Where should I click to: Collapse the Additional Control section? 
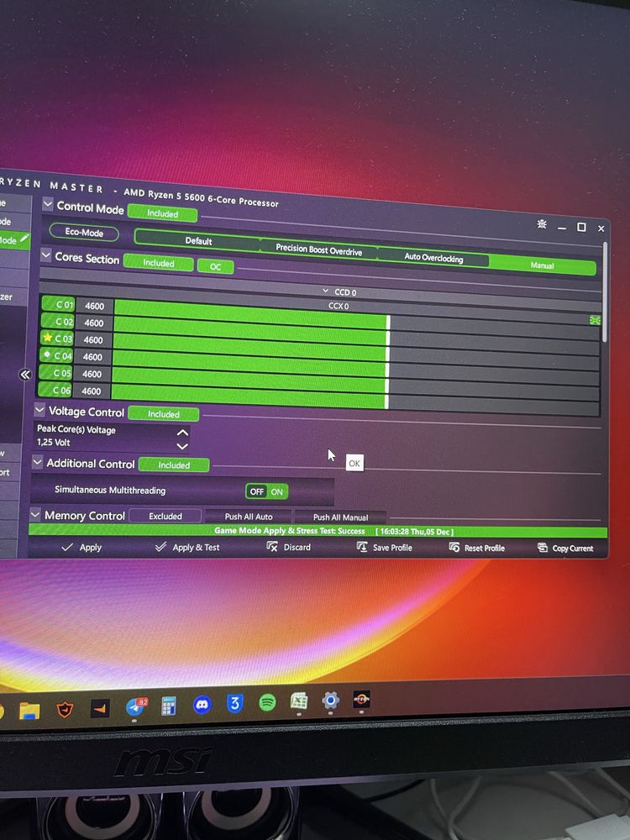pos(38,461)
